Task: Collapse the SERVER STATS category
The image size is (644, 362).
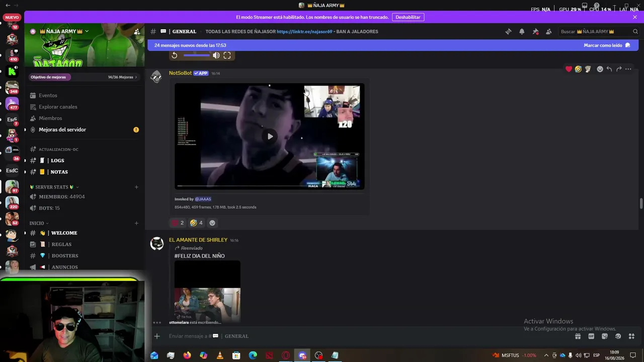Action: coord(54,187)
